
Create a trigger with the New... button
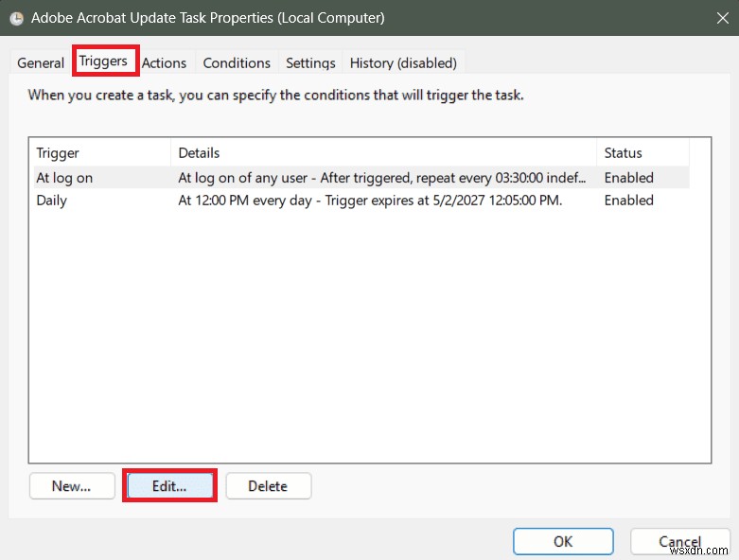(x=72, y=485)
